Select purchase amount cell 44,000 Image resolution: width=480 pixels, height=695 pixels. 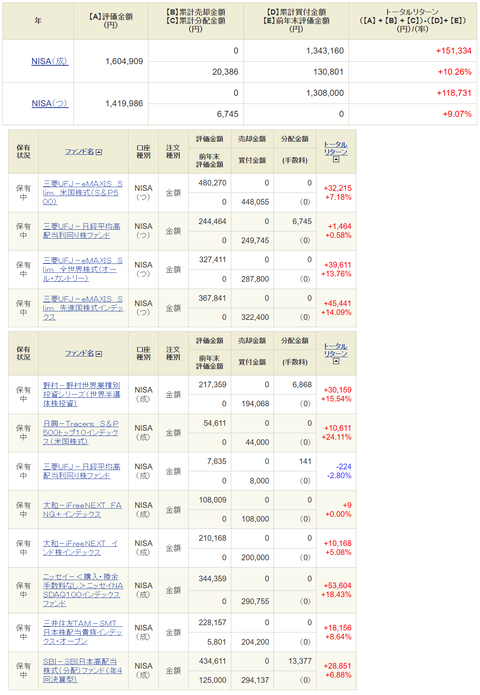pos(258,442)
